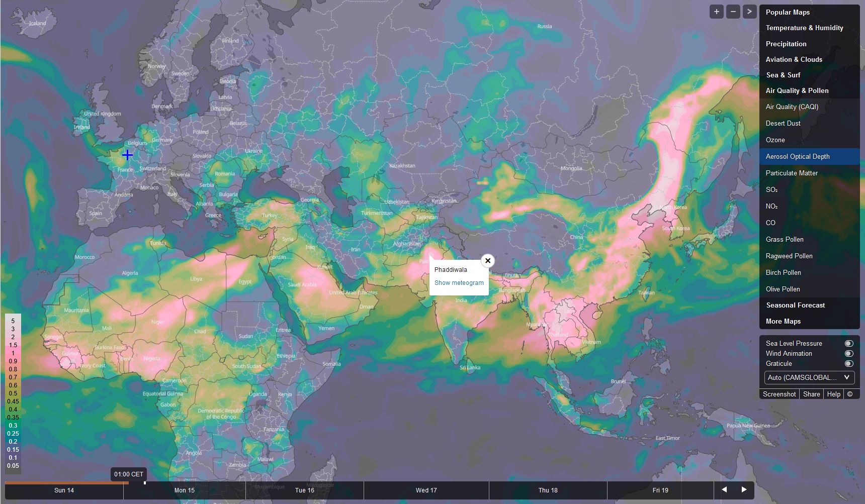865x504 pixels.
Task: Select the Desert Dust map
Action: point(783,123)
